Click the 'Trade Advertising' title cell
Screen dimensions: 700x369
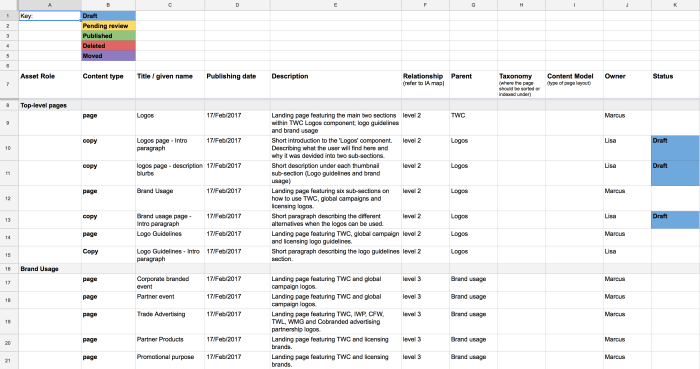pyautogui.click(x=170, y=322)
